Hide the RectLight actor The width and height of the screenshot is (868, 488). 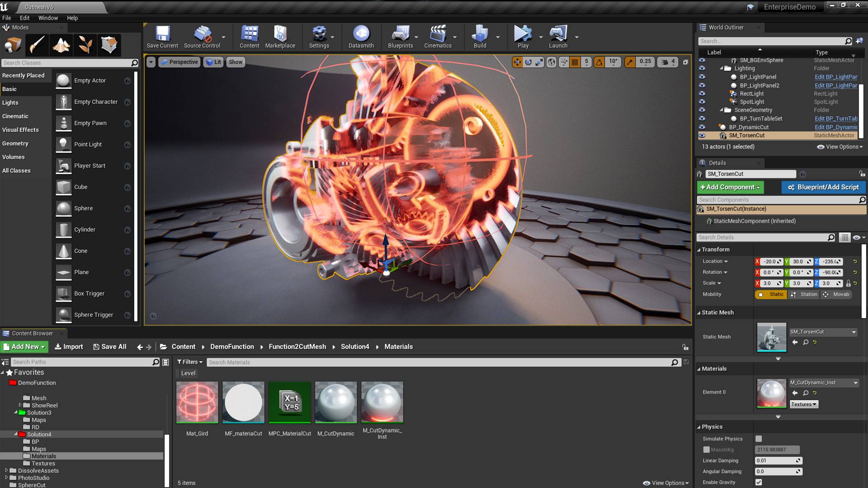[702, 94]
